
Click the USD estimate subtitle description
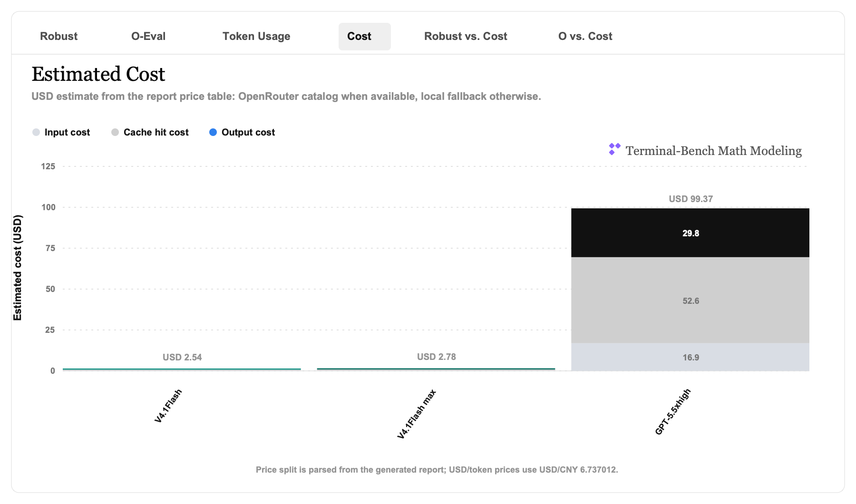[286, 97]
